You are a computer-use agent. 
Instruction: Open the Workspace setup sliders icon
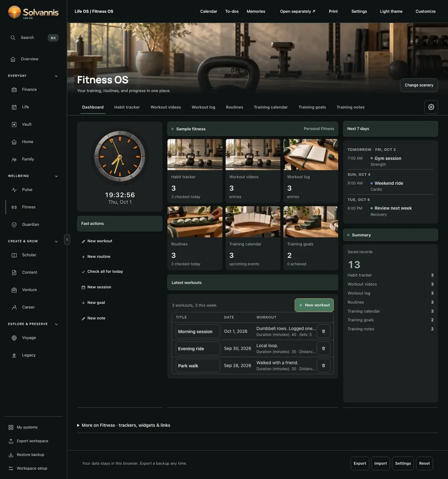[11, 469]
